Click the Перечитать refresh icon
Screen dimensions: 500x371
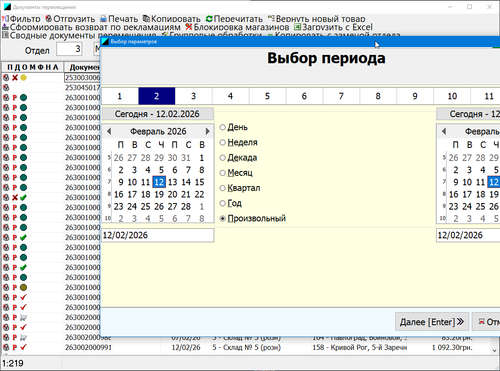point(209,19)
